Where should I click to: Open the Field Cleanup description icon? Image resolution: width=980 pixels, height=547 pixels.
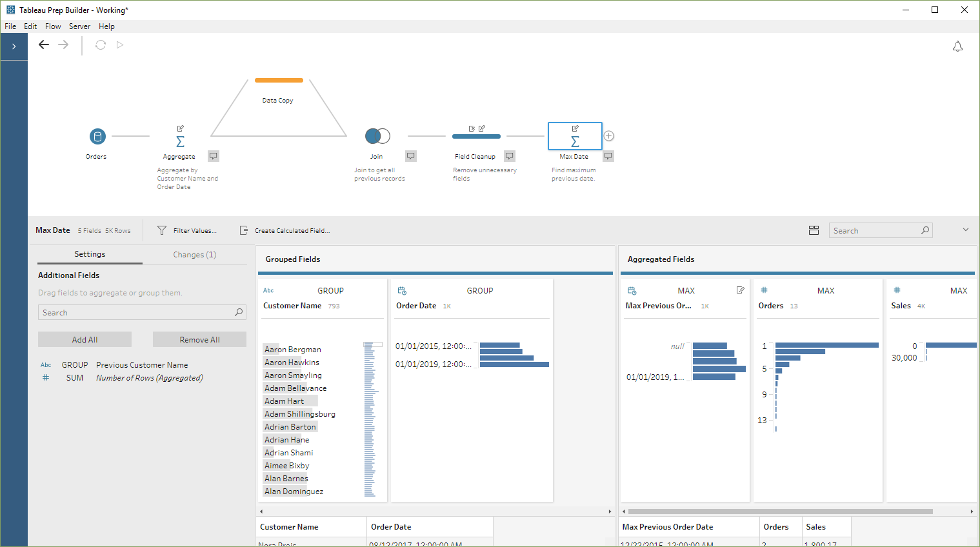[510, 156]
